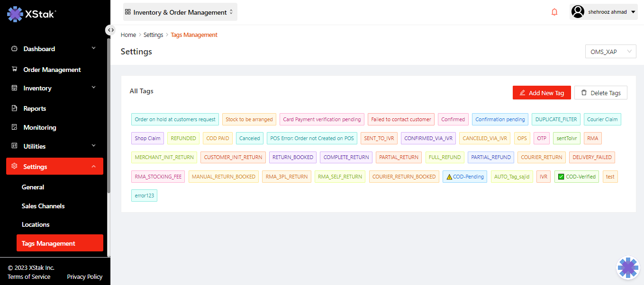Open Inventory & Order Management module switcher
This screenshot has height=285, width=644.
[x=180, y=12]
